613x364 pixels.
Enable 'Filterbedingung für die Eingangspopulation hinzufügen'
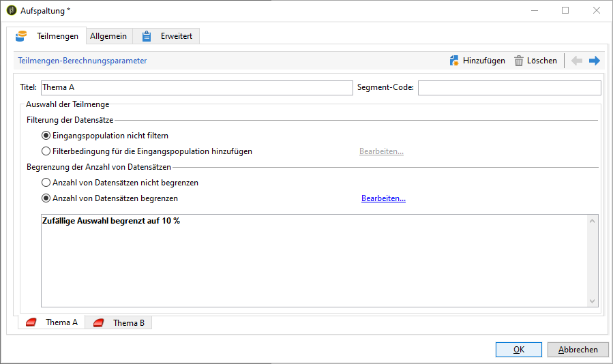coord(46,151)
